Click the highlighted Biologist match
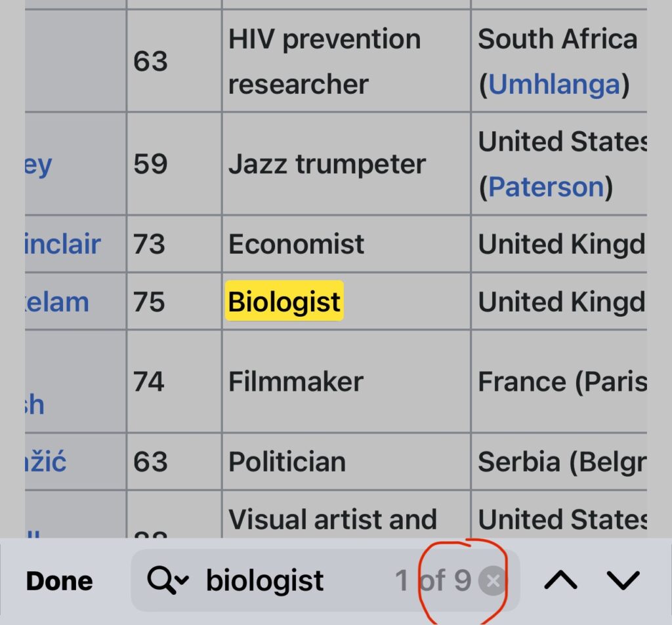The image size is (672, 625). (x=284, y=302)
